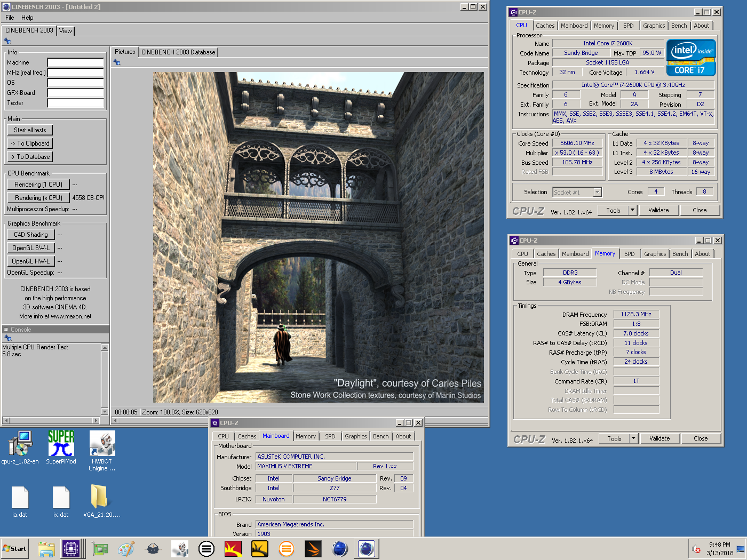747x560 pixels.
Task: Click the GFX-Board input field
Action: click(x=75, y=93)
